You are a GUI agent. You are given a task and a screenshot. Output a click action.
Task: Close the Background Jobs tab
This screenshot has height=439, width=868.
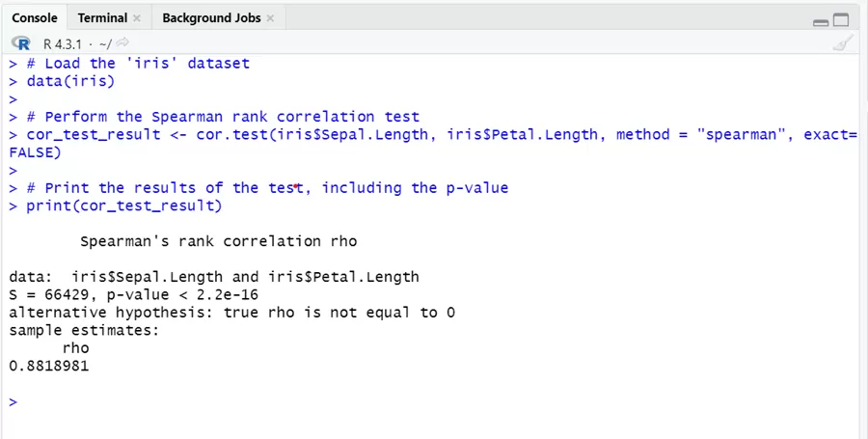pos(270,18)
